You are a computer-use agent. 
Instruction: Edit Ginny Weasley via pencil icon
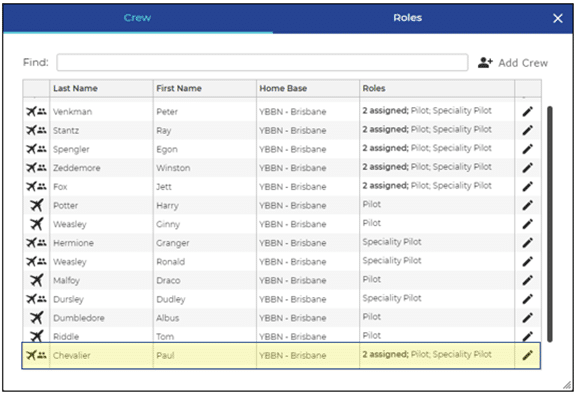527,224
